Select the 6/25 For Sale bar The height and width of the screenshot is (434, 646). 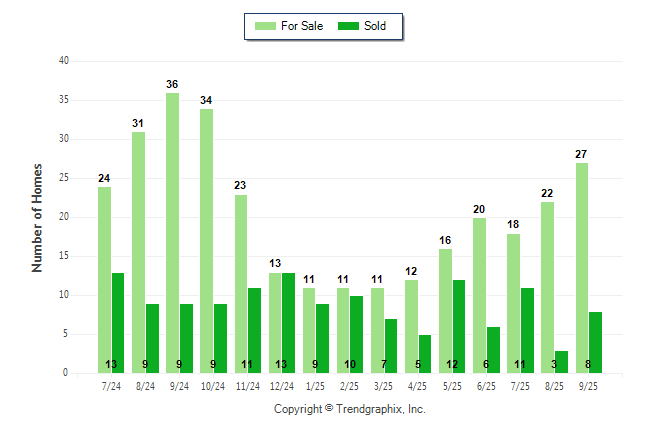[479, 295]
